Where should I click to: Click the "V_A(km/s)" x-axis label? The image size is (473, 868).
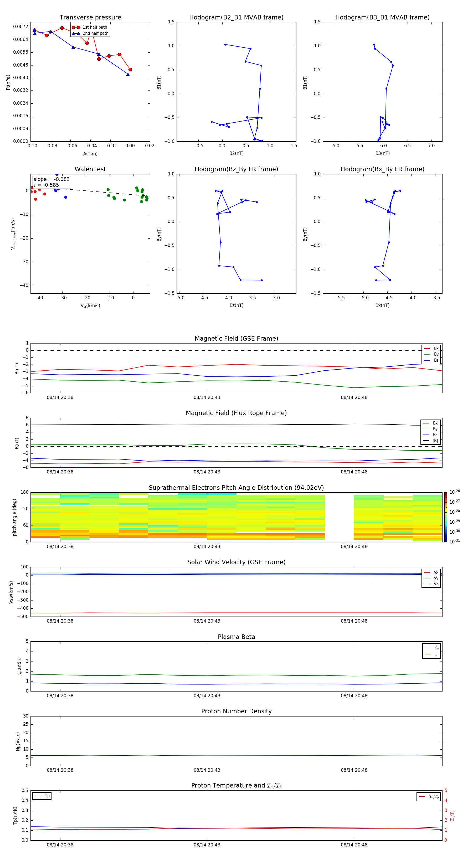[x=90, y=306]
